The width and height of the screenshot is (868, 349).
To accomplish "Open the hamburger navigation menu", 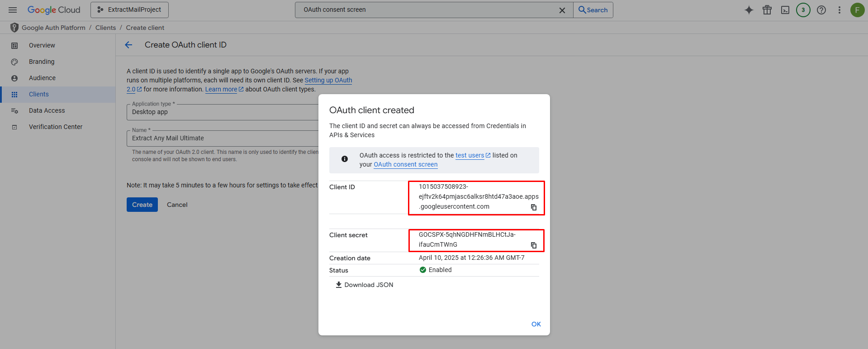I will point(13,10).
